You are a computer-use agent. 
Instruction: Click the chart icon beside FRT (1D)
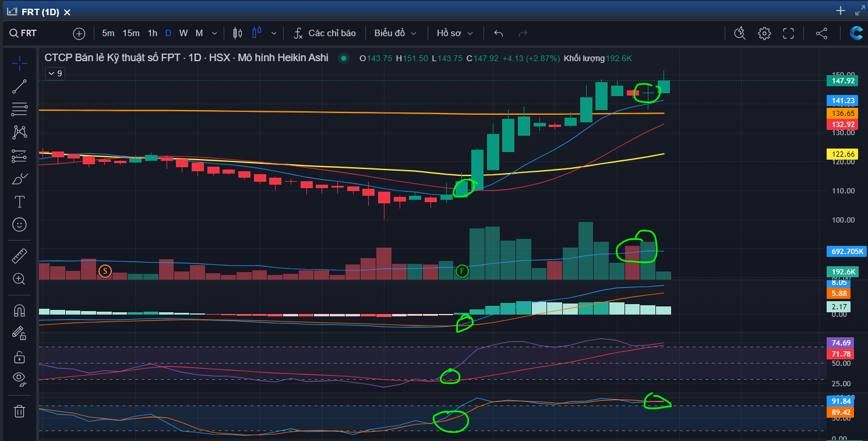pos(11,12)
